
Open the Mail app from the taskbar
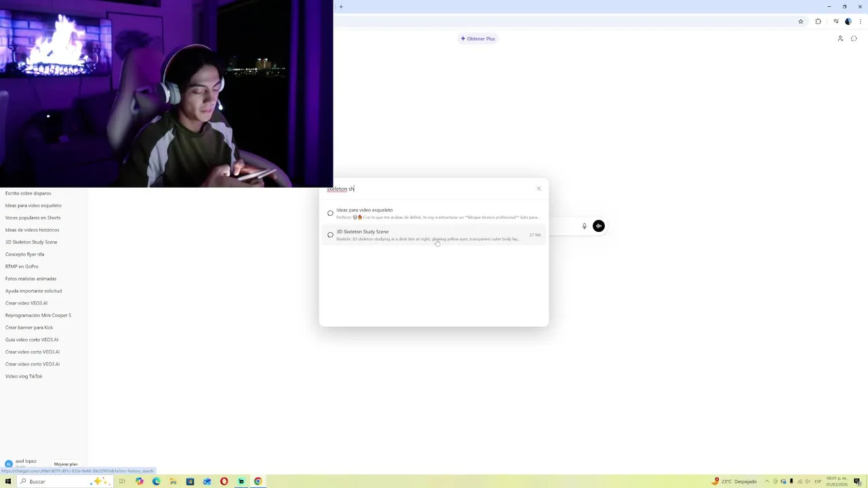[x=207, y=481]
